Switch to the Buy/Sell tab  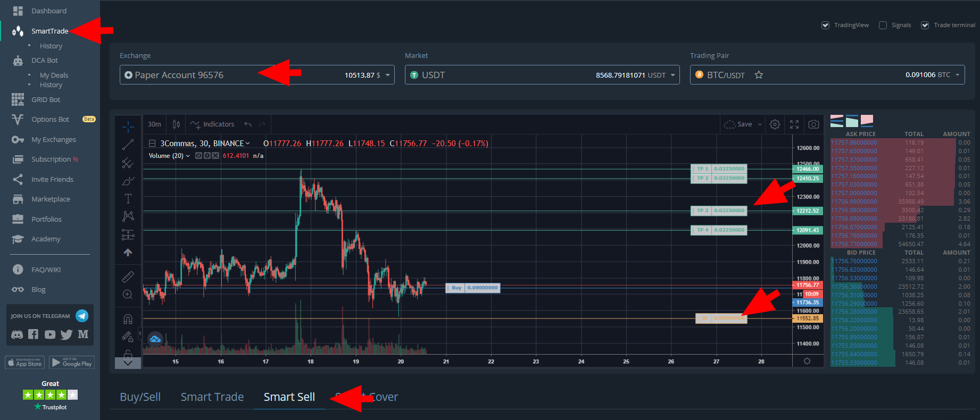(x=140, y=397)
